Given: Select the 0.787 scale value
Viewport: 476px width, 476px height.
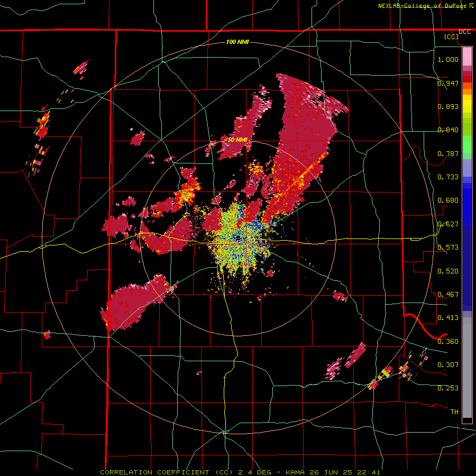Looking at the screenshot, I should coord(448,153).
